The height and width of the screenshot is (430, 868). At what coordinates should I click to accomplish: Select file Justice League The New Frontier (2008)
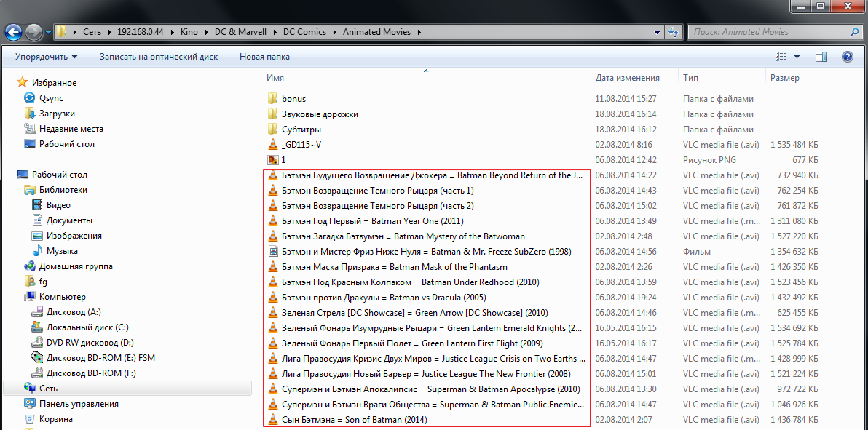(426, 373)
